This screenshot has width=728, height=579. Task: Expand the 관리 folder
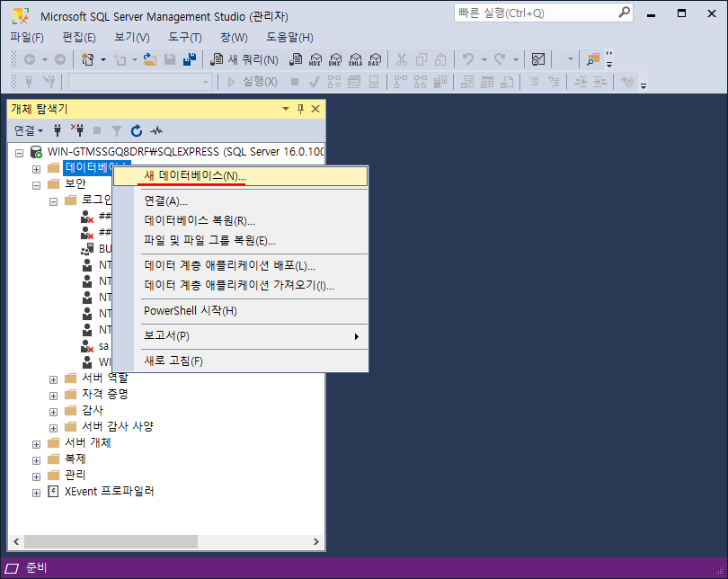click(x=36, y=477)
